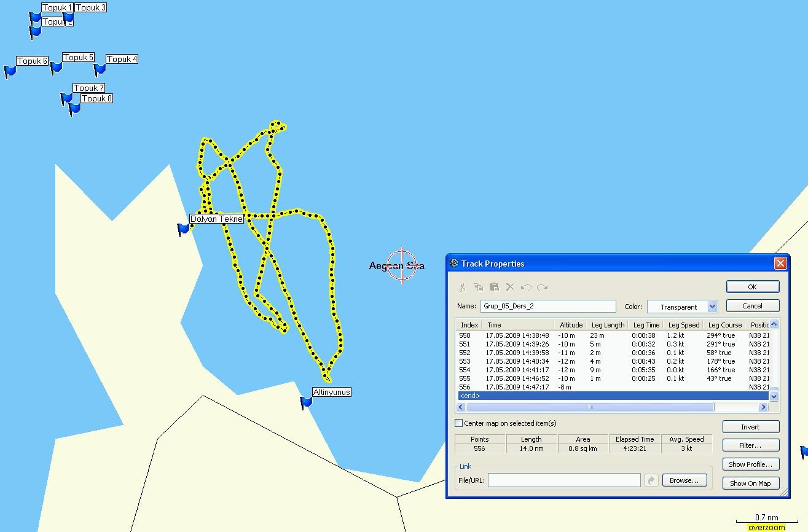Click the track list vertical scrollbar down arrow
This screenshot has height=532, width=808.
click(x=774, y=397)
